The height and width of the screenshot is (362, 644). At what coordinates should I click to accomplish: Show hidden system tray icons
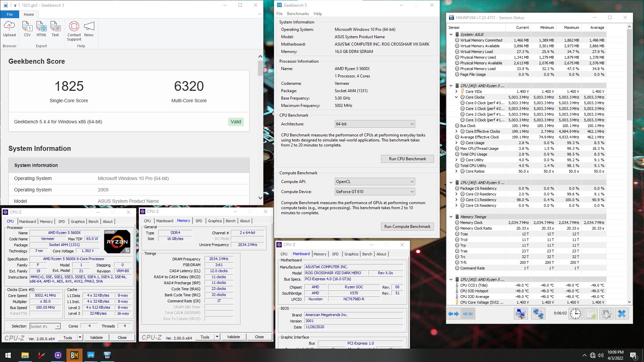[x=584, y=355]
